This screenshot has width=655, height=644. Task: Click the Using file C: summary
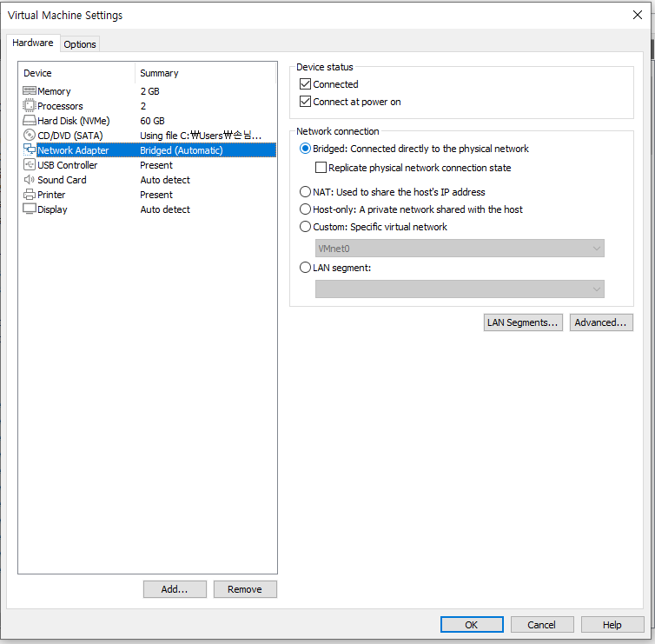201,136
